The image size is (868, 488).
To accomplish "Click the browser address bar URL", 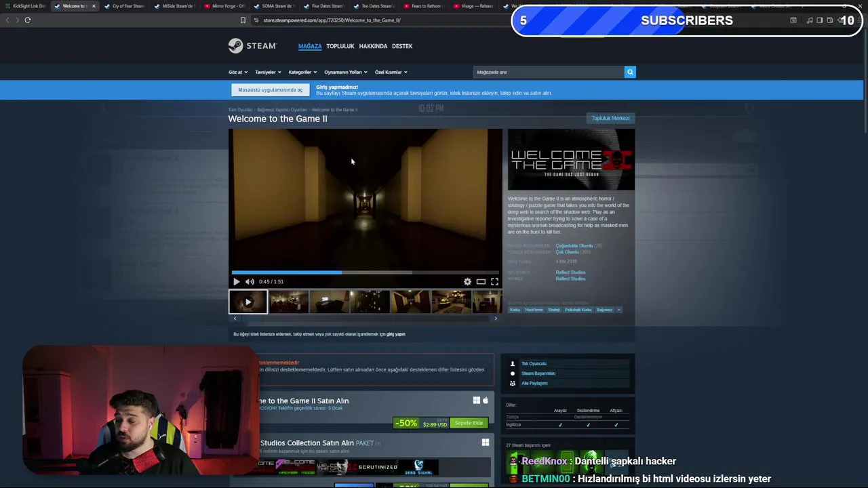I will (332, 20).
